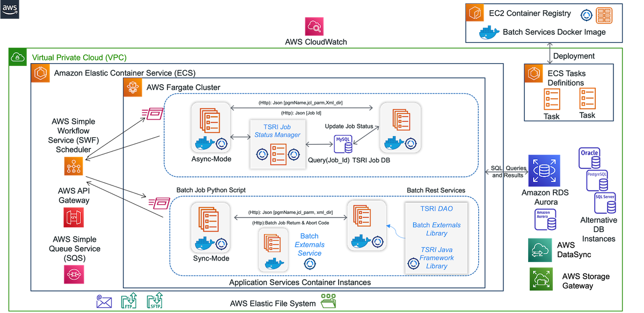Select the Batch Externals Service label

[x=309, y=244]
